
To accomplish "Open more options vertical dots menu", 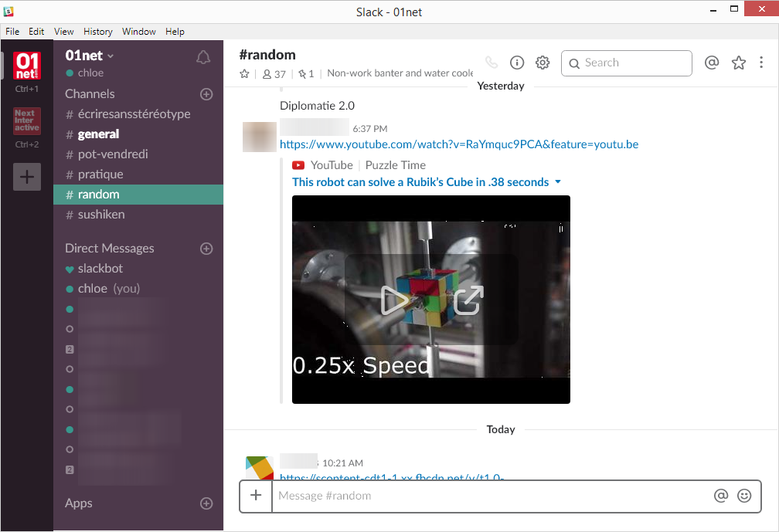I will pos(761,63).
